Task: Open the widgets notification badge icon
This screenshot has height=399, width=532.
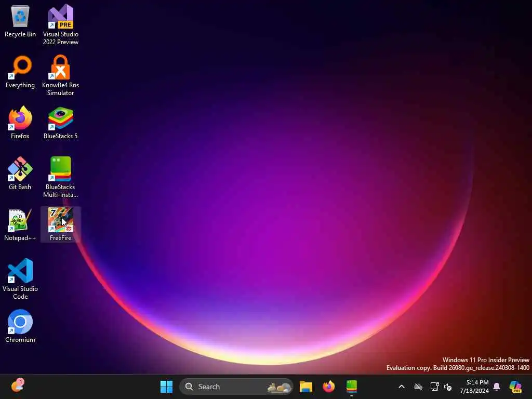Action: tap(17, 386)
